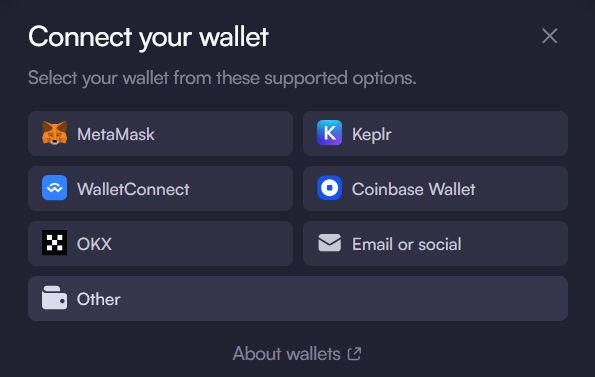Select the WalletConnect option

[161, 188]
